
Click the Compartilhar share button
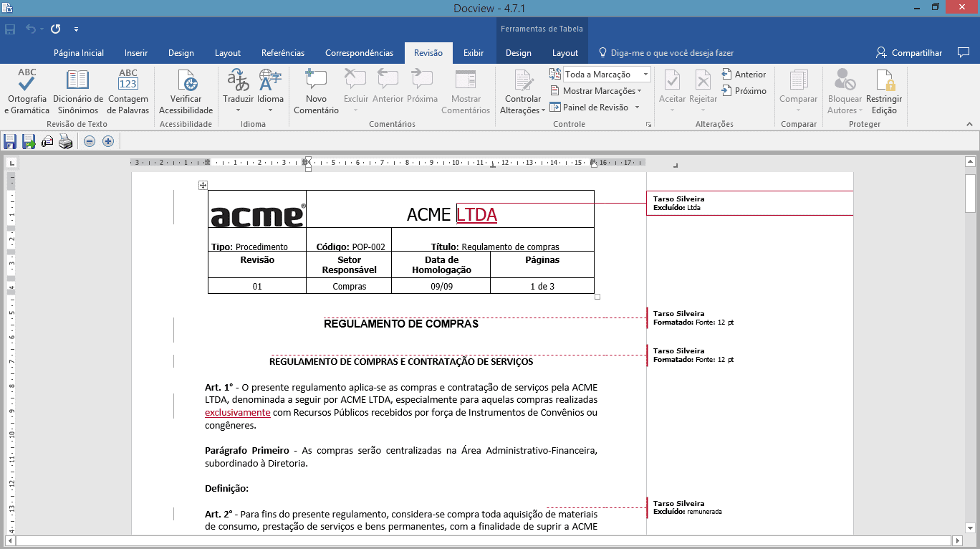pyautogui.click(x=909, y=53)
